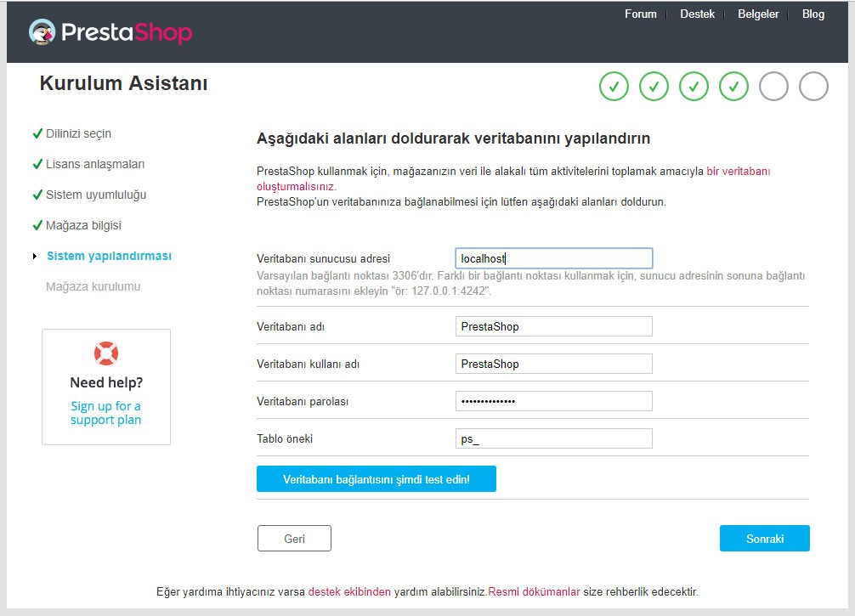The width and height of the screenshot is (855, 616).
Task: Click arrow beside Sistem yapılandırması
Action: point(35,257)
